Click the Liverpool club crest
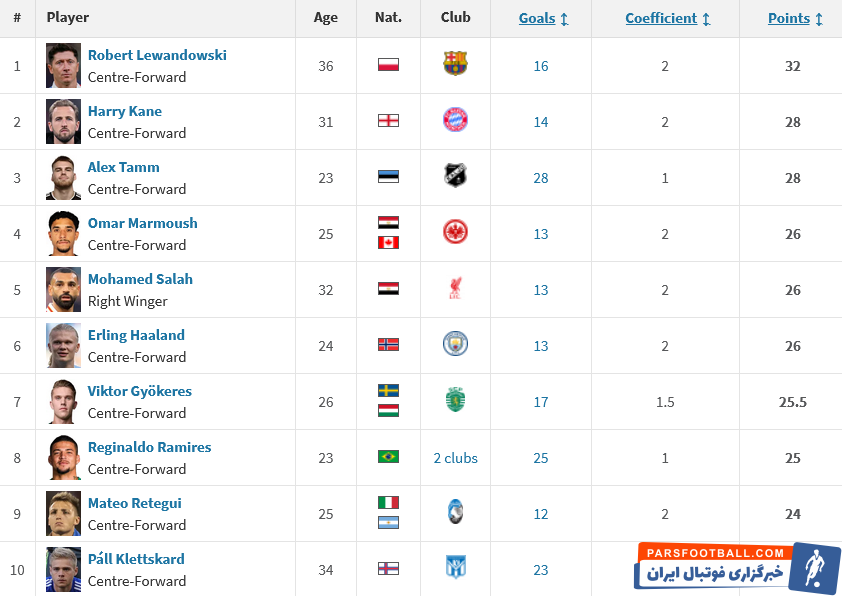842x596 pixels. (x=455, y=288)
